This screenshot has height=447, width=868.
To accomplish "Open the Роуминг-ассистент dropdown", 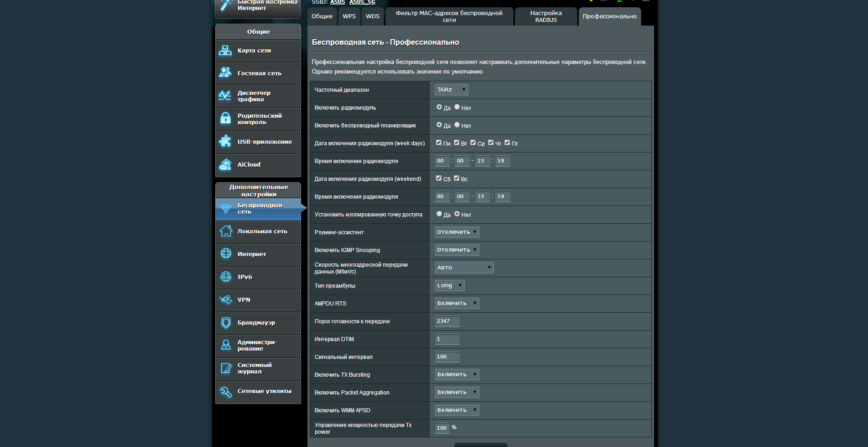I will click(457, 232).
